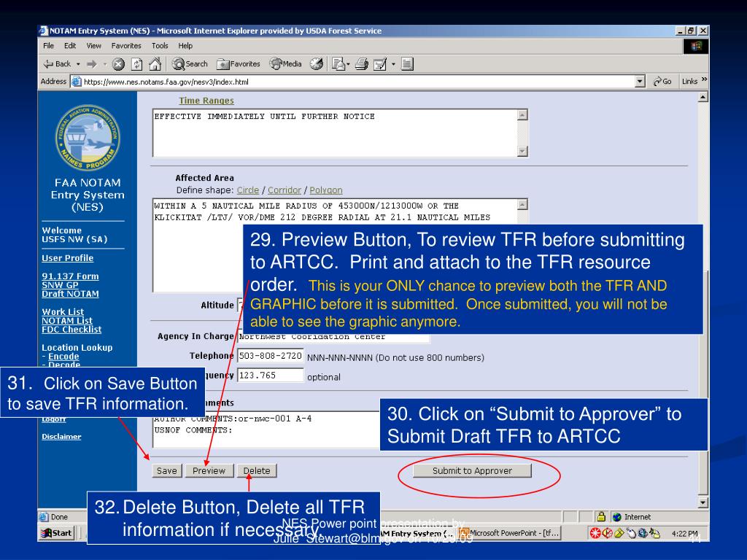Image resolution: width=747 pixels, height=560 pixels.
Task: Open the Work List link
Action: coord(63,312)
